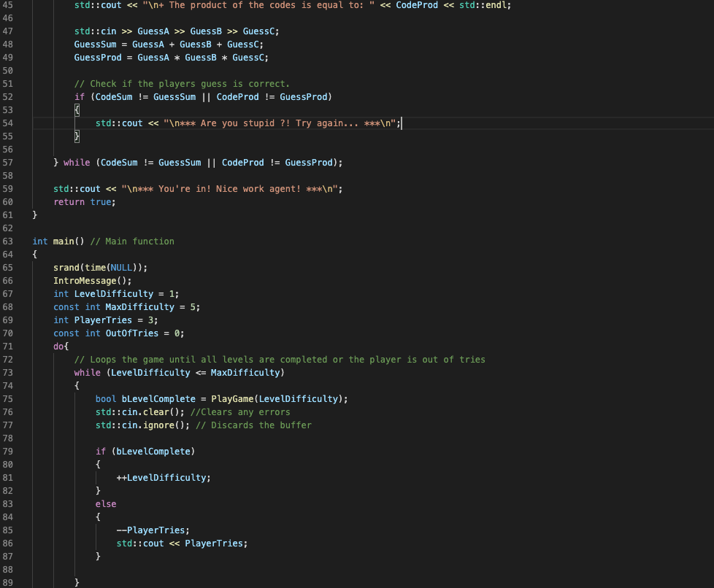Click clear in std::cin.clear()
Viewport: 714px width, 588px height.
tap(156, 413)
